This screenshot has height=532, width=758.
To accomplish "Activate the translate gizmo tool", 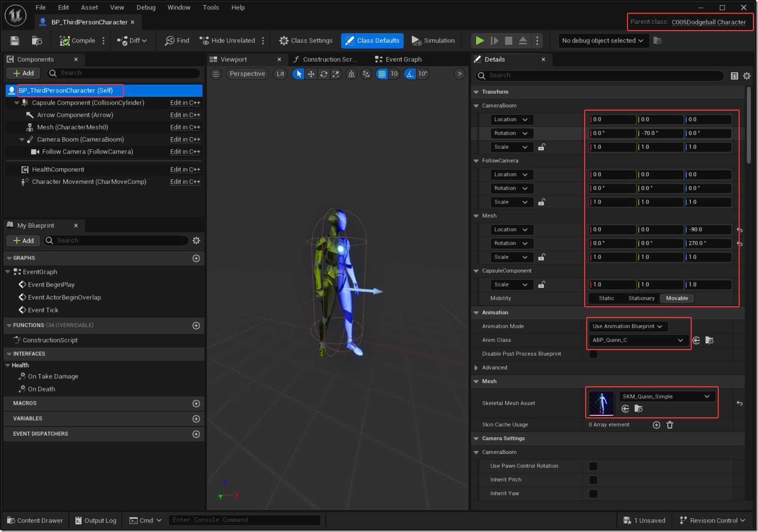I will click(311, 74).
